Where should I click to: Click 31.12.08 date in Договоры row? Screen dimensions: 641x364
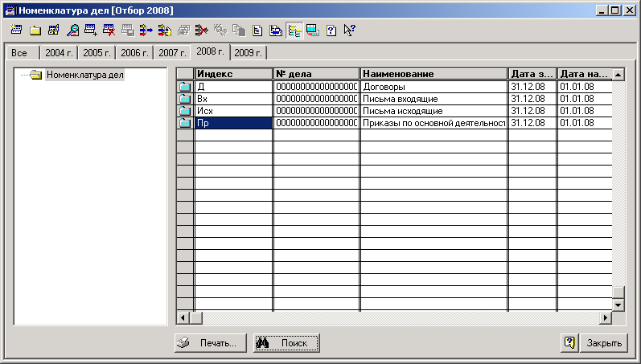point(532,87)
